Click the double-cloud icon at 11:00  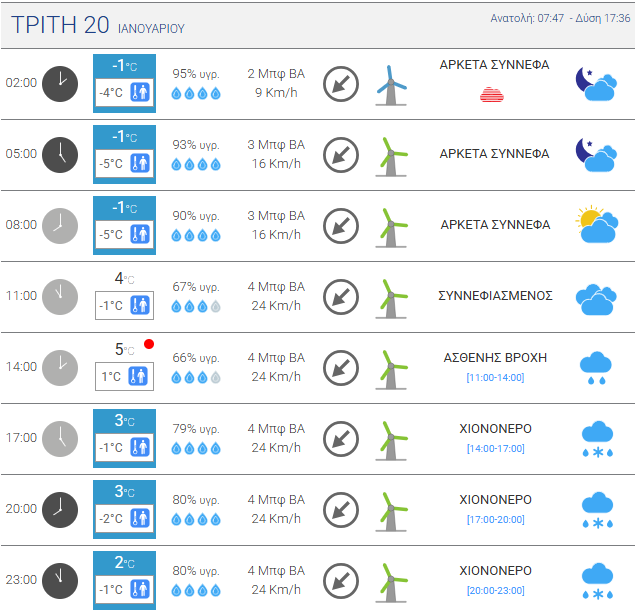[595, 297]
